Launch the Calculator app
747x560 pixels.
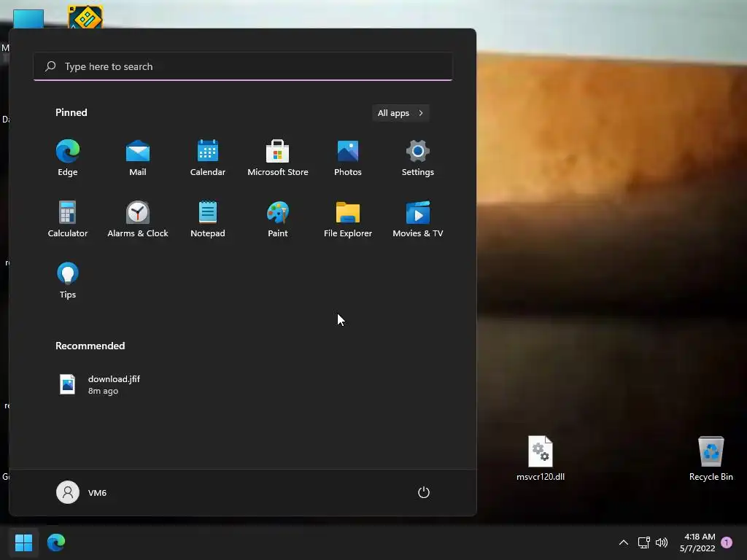point(68,219)
